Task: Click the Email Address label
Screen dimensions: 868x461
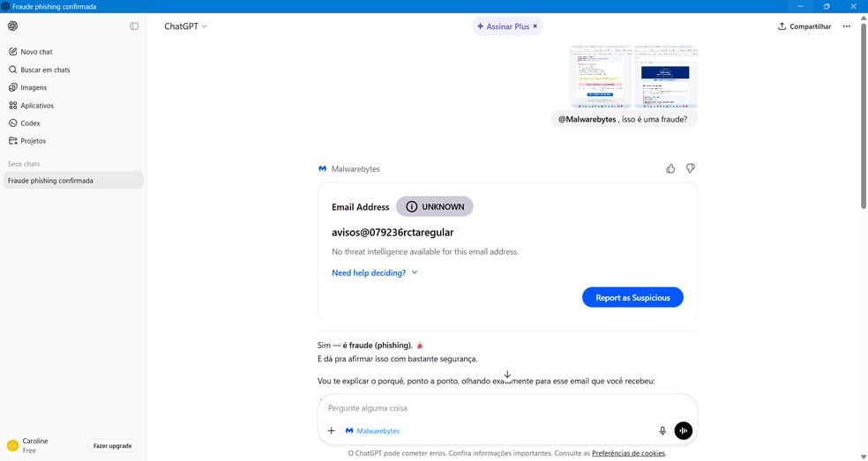Action: click(361, 207)
